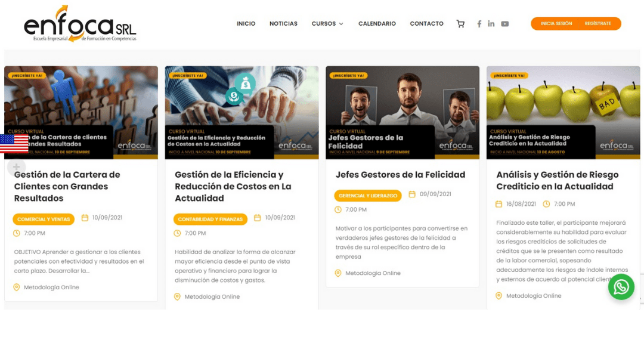Screen dimensions: 644x337
Task: Open the CALENDARIO page
Action: coord(377,24)
